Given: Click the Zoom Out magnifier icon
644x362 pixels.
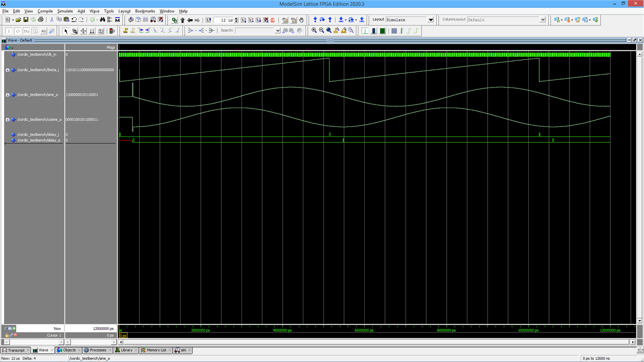Looking at the screenshot, I should coord(321,31).
